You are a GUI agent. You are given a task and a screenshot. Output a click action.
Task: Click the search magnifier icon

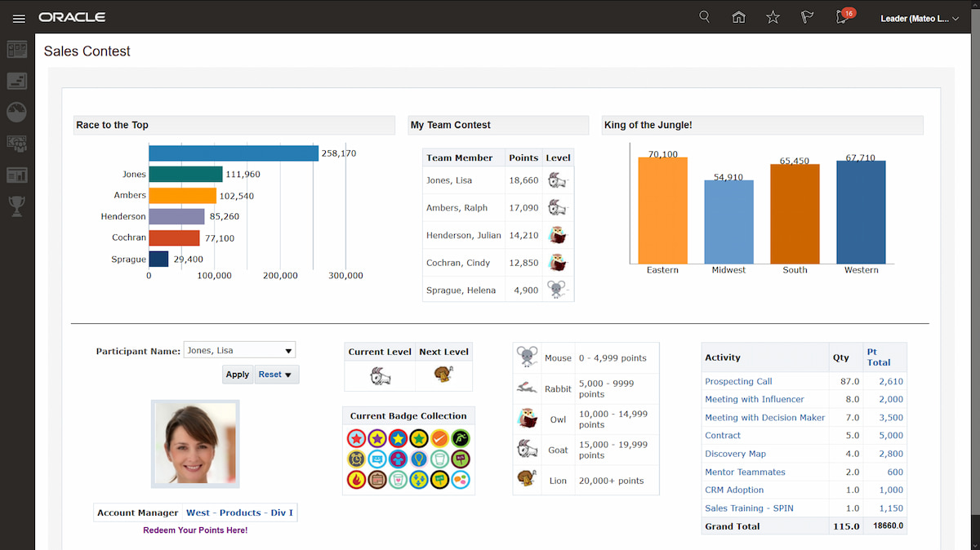pyautogui.click(x=704, y=17)
